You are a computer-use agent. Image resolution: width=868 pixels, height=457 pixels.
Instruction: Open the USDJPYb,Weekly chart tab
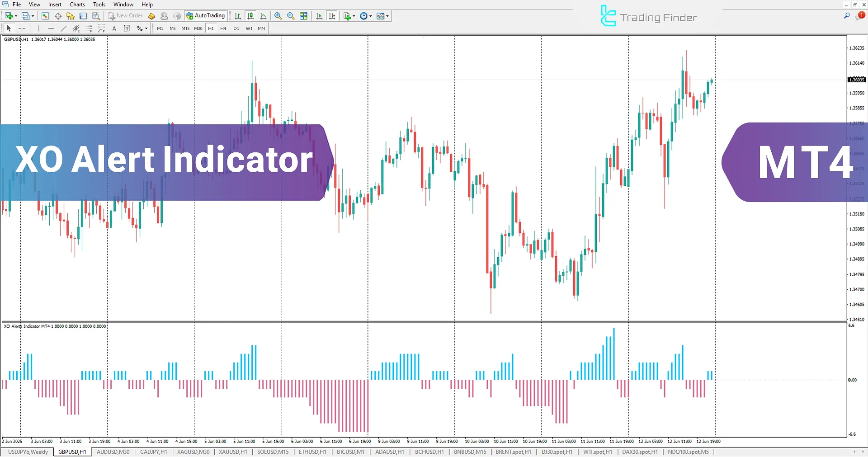28,452
